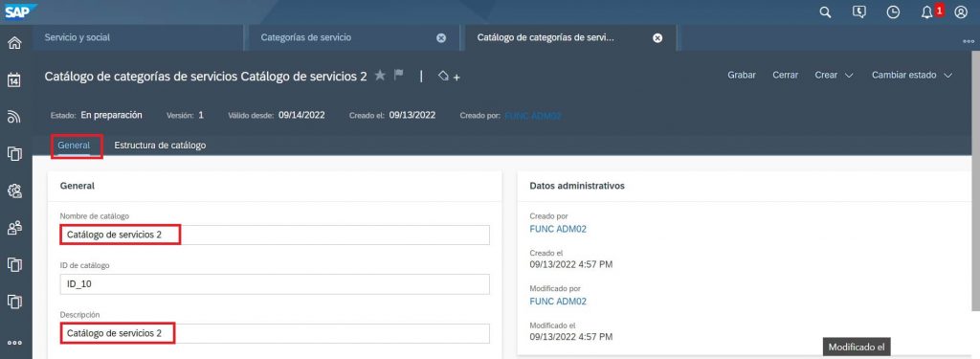
Task: Open Creado por link in header
Action: 533,115
